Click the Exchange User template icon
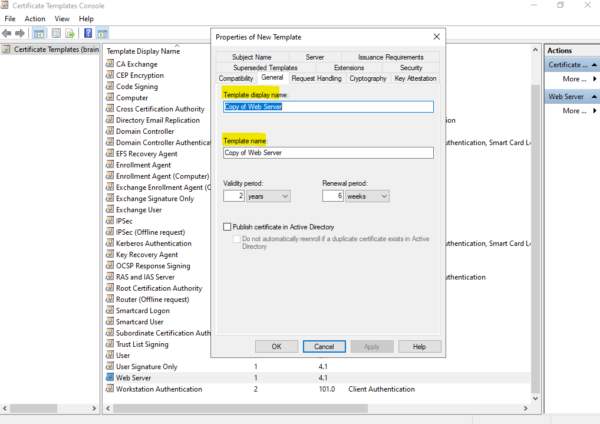Screen dimensions: 600x424 [x=110, y=209]
